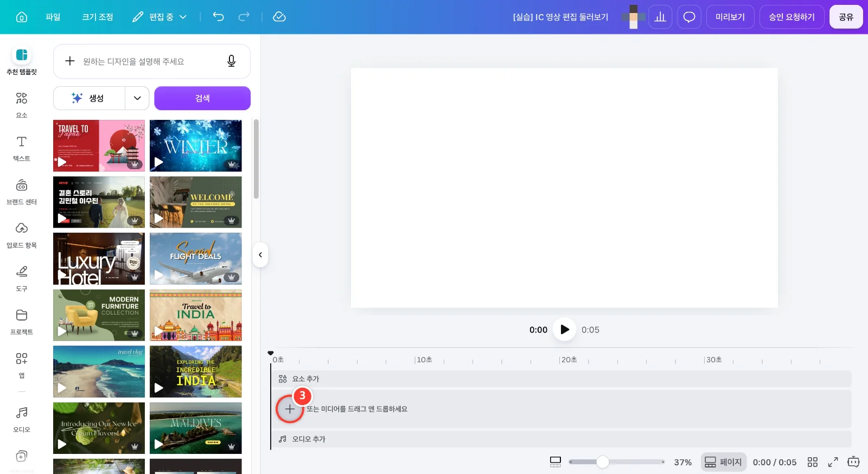Open the 텍스트 text panel
The image size is (868, 474).
pyautogui.click(x=22, y=148)
